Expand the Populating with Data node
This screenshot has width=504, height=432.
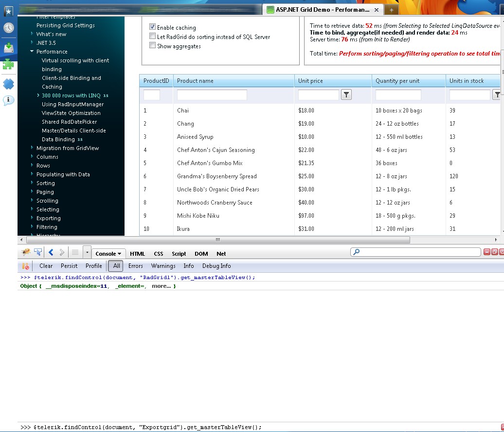(x=32, y=174)
